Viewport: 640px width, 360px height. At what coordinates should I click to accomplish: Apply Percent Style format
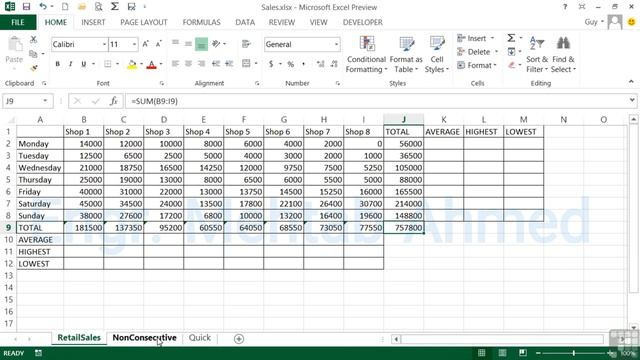click(291, 64)
